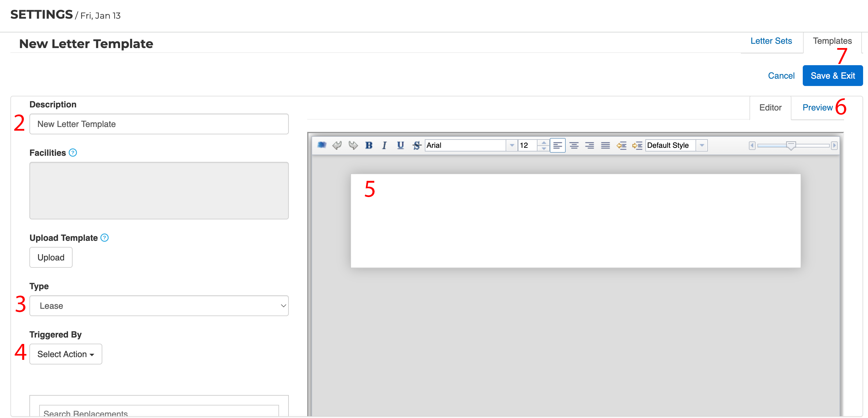Click the Search Replacements field
The image size is (868, 418).
tap(159, 412)
